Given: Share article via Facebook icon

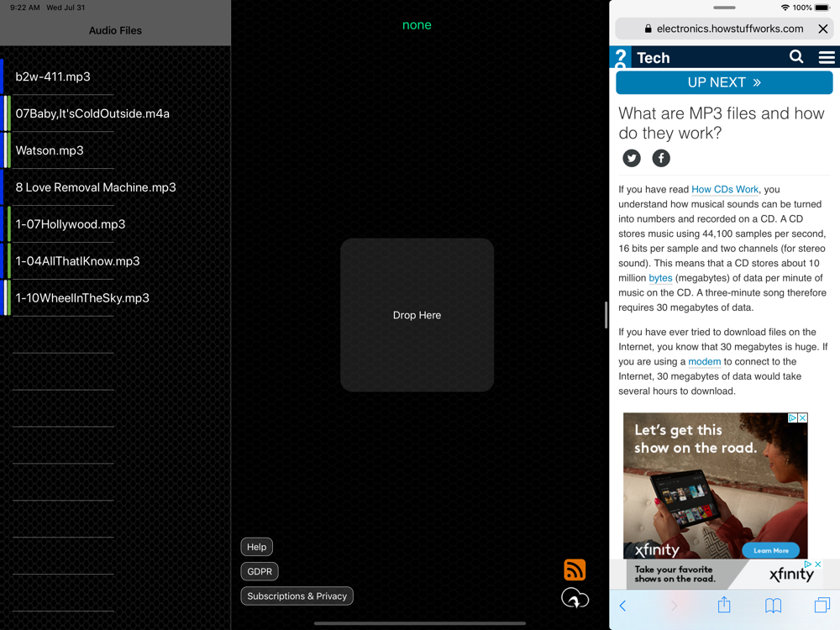Looking at the screenshot, I should tap(661, 158).
